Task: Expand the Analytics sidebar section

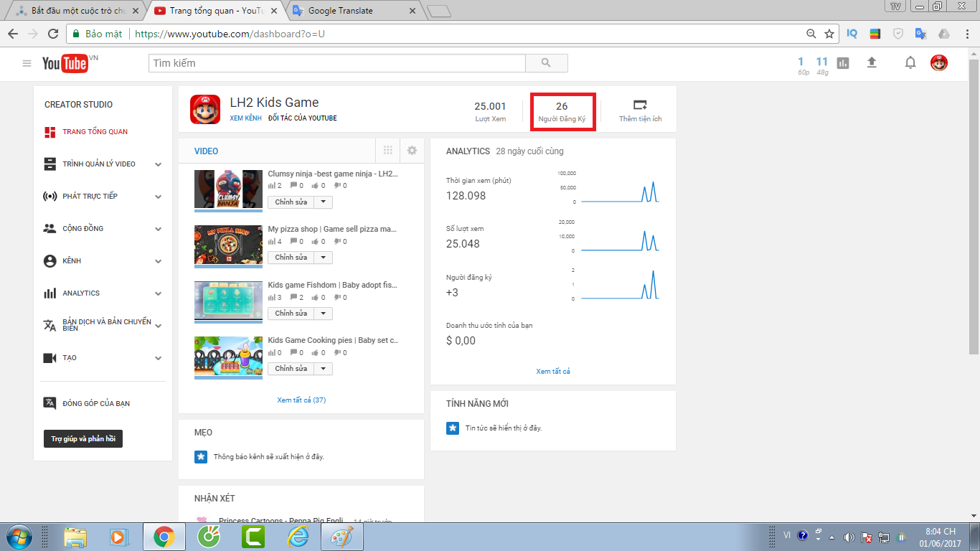Action: 158,293
